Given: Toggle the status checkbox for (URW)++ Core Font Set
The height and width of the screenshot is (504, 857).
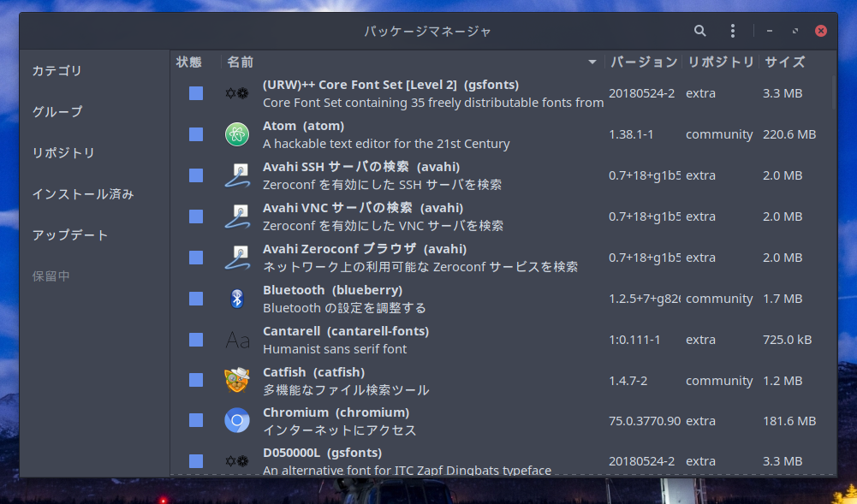Looking at the screenshot, I should 196,93.
